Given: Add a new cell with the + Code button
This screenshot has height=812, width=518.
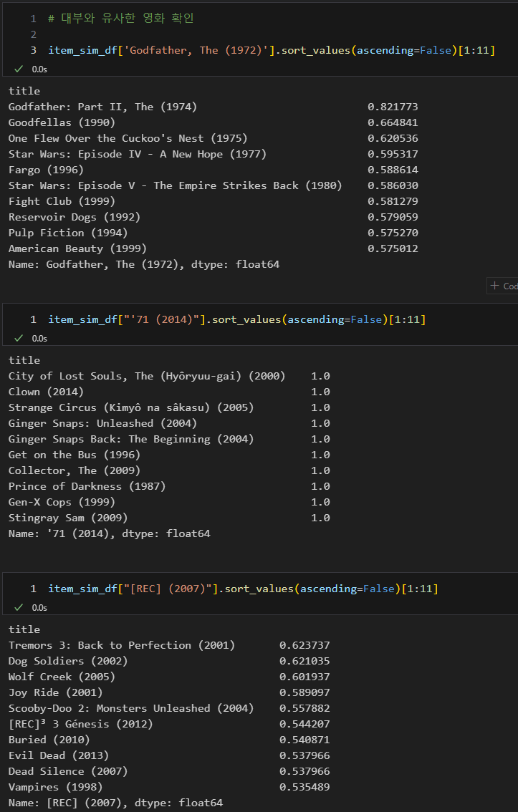Looking at the screenshot, I should pyautogui.click(x=503, y=286).
